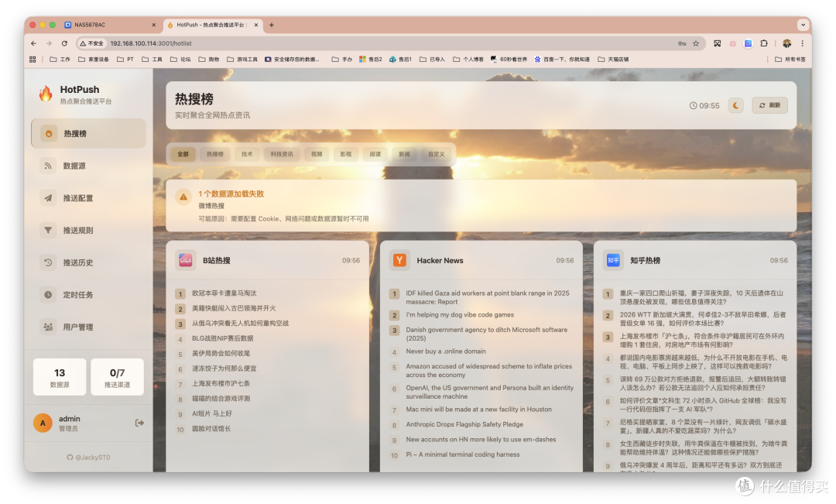The height and width of the screenshot is (504, 836).
Task: Open 欧冠本菲卡遭皇马淘汰 item
Action: point(224,293)
